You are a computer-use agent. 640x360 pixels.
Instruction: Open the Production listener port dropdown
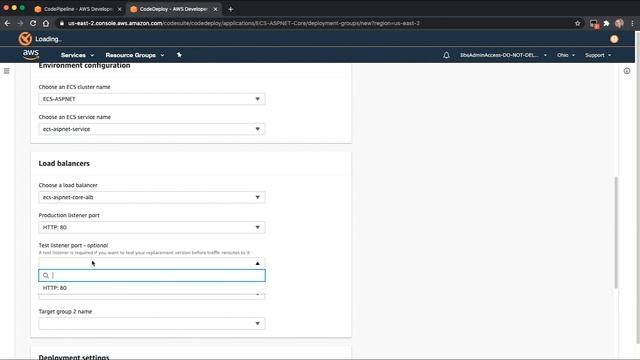152,227
